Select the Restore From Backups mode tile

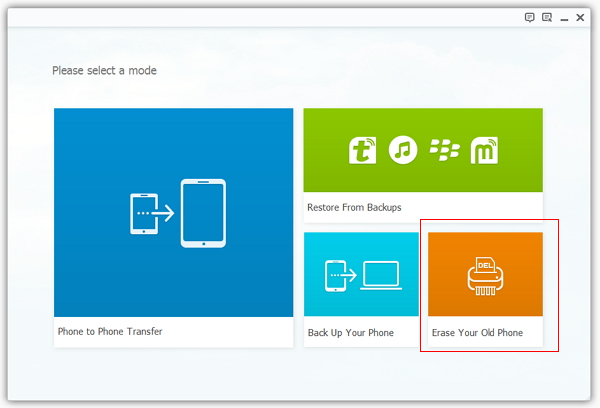pyautogui.click(x=423, y=165)
